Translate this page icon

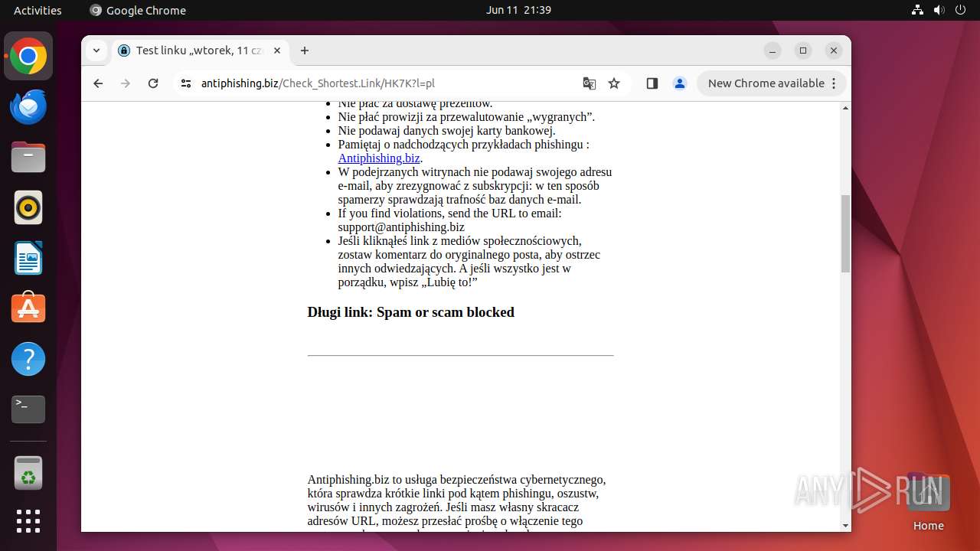(590, 83)
